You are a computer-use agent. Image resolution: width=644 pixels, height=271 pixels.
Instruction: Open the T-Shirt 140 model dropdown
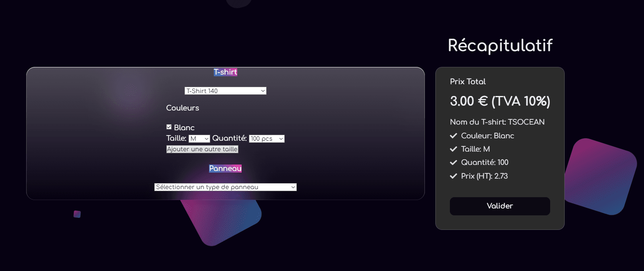226,91
